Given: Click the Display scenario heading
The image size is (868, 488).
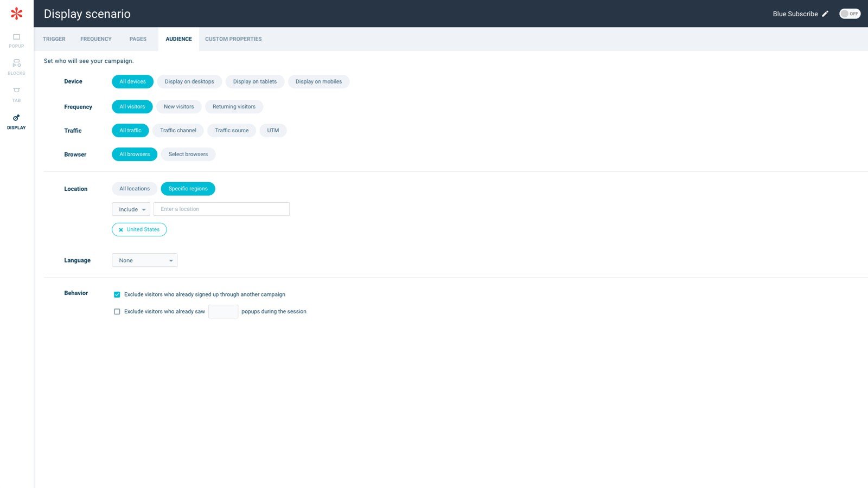Looking at the screenshot, I should (87, 14).
